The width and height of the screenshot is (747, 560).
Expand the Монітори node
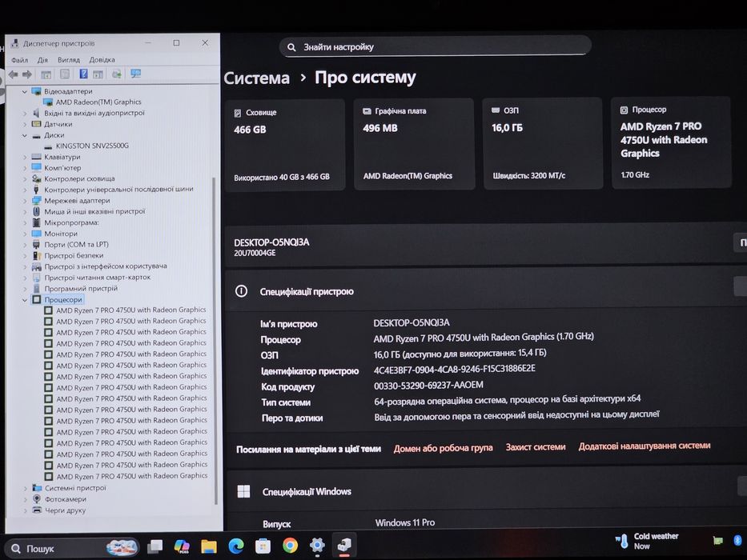coord(25,234)
